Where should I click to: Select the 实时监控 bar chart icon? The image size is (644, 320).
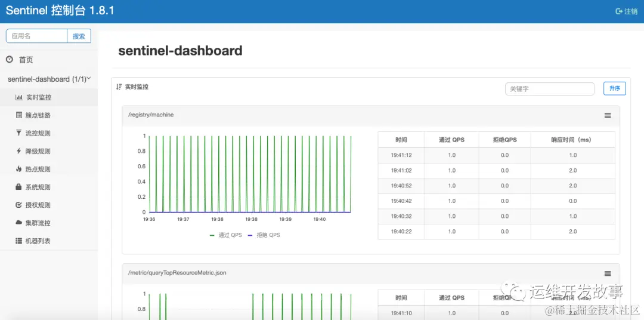pyautogui.click(x=19, y=97)
